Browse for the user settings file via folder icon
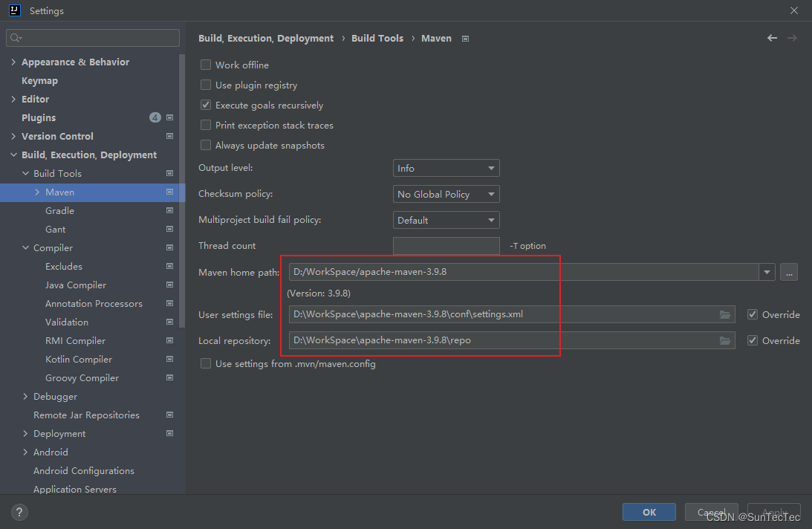 pos(724,314)
